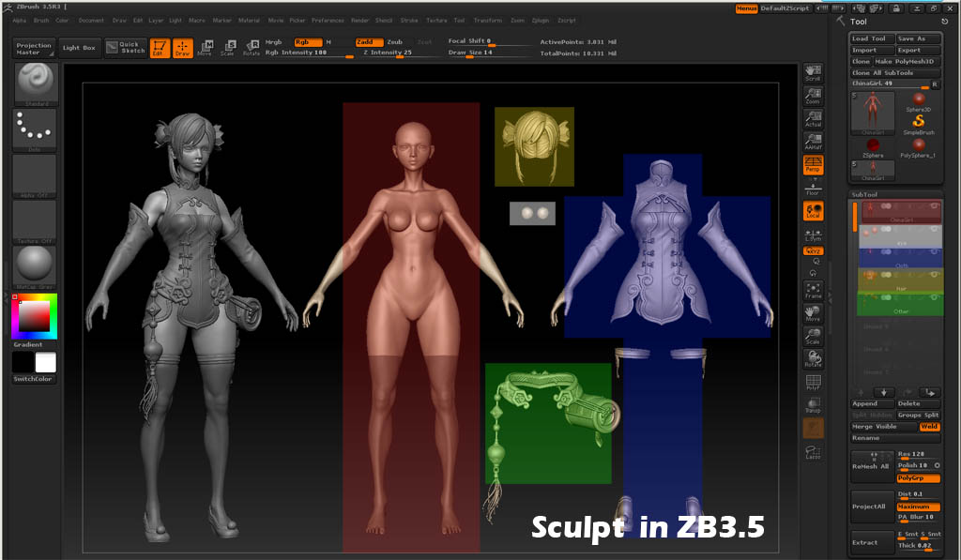
Task: Select the PolySphere_1 tool
Action: click(918, 147)
